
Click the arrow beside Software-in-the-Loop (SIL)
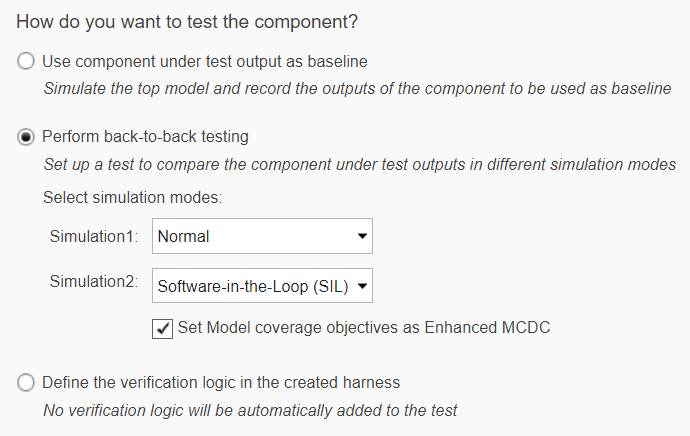pyautogui.click(x=361, y=286)
